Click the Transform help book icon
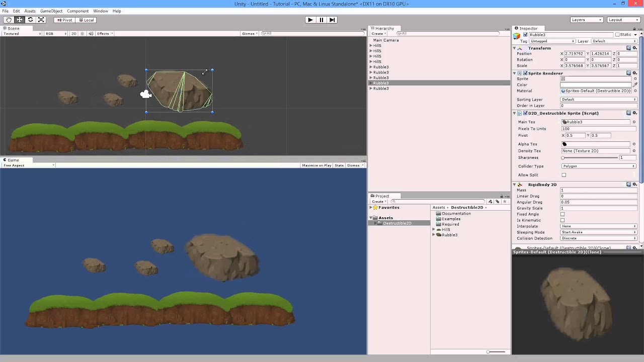This screenshot has width=644, height=362. [x=629, y=48]
